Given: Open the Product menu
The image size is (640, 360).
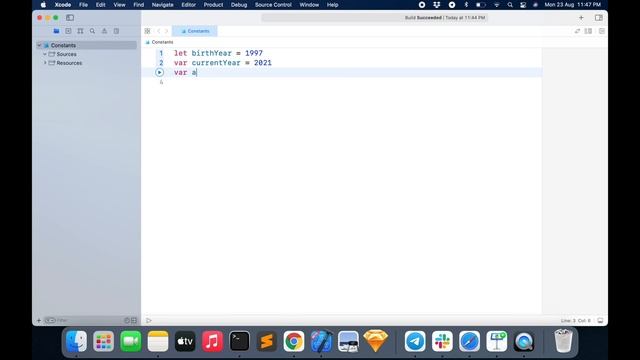Looking at the screenshot, I should tap(213, 5).
